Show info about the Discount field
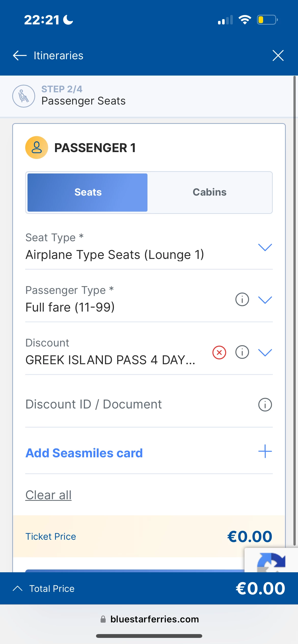298x644 pixels. 242,352
